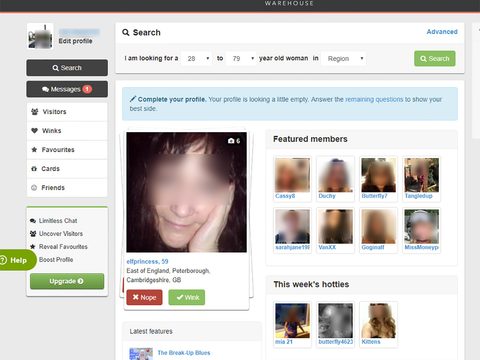Screen dimensions: 480x360
Task: Click the Friends smiley icon
Action: coord(34,188)
